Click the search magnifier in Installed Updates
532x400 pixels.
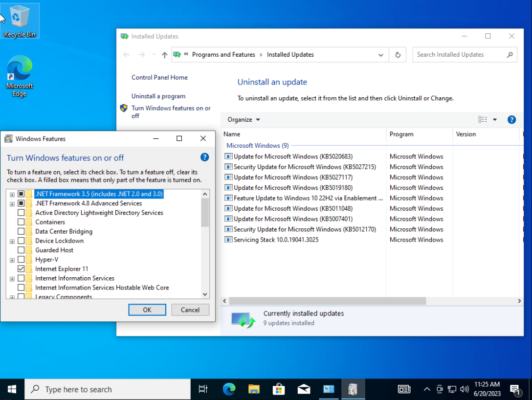(x=510, y=55)
